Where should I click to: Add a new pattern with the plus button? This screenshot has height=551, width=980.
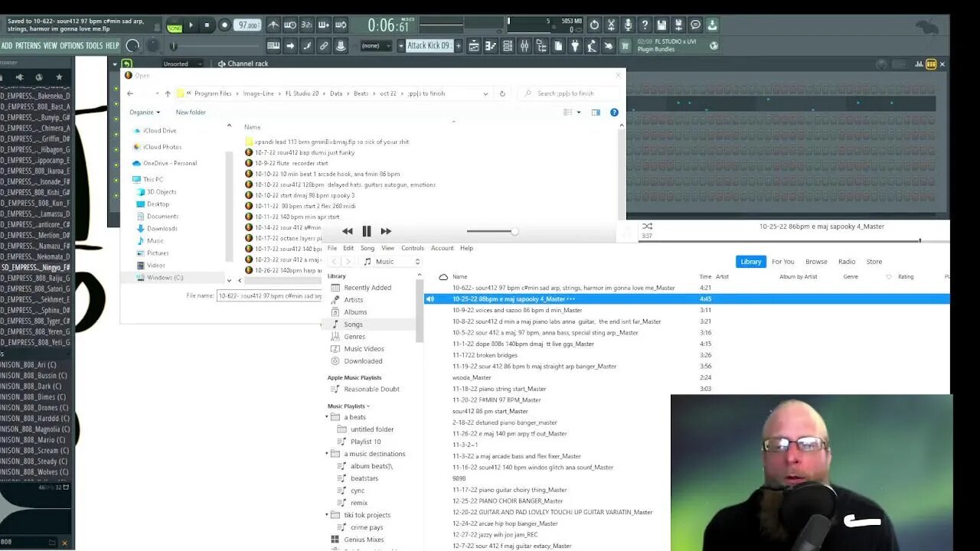tap(459, 46)
